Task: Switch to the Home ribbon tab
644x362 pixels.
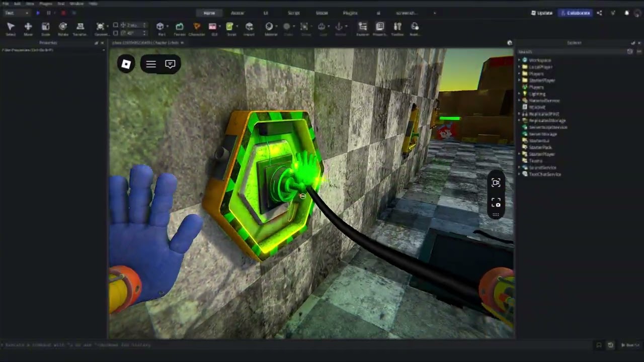Action: 209,13
